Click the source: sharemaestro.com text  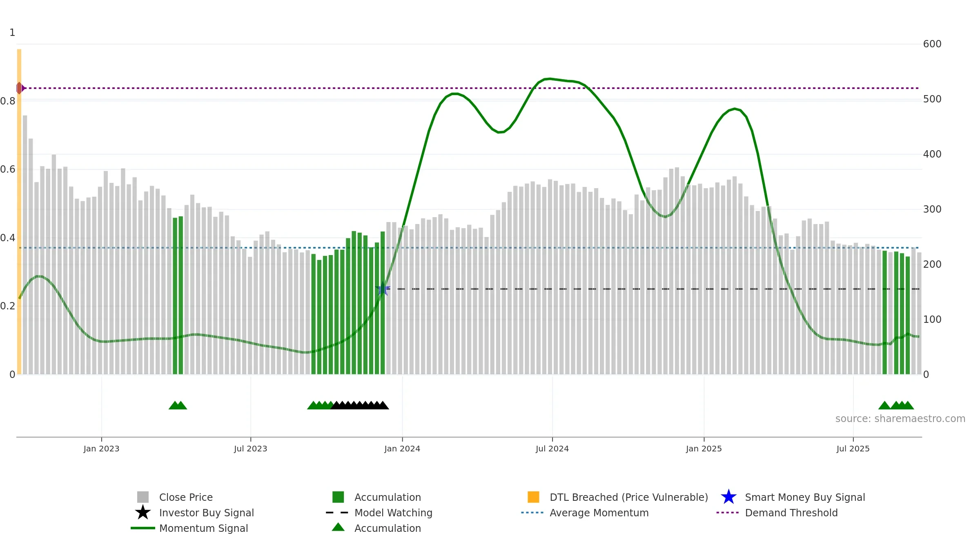[x=900, y=418]
